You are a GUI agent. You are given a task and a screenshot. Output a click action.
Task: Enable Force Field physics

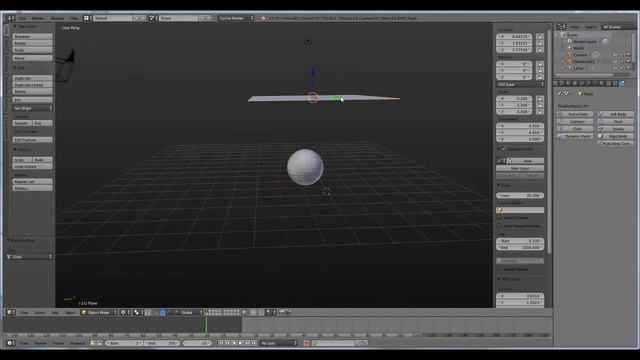point(575,114)
